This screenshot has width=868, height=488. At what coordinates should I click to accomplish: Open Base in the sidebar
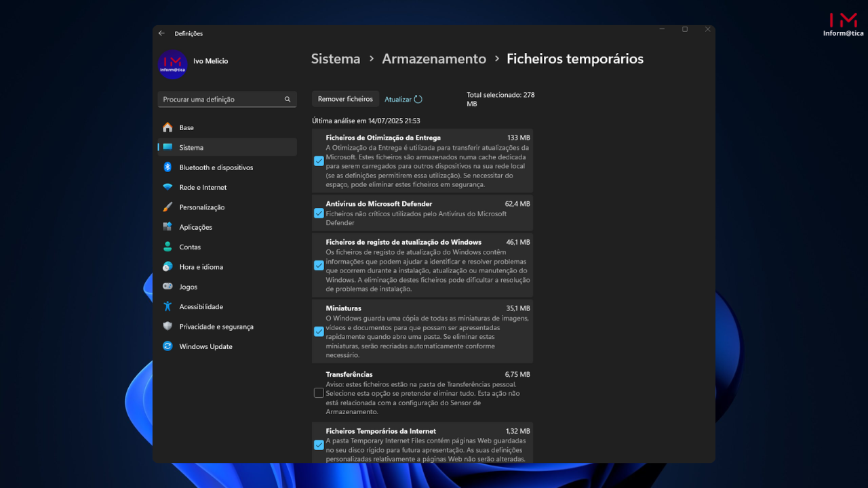pos(227,127)
